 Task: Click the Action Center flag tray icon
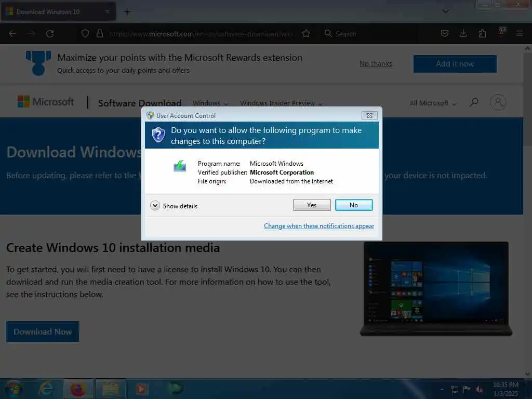tap(467, 389)
